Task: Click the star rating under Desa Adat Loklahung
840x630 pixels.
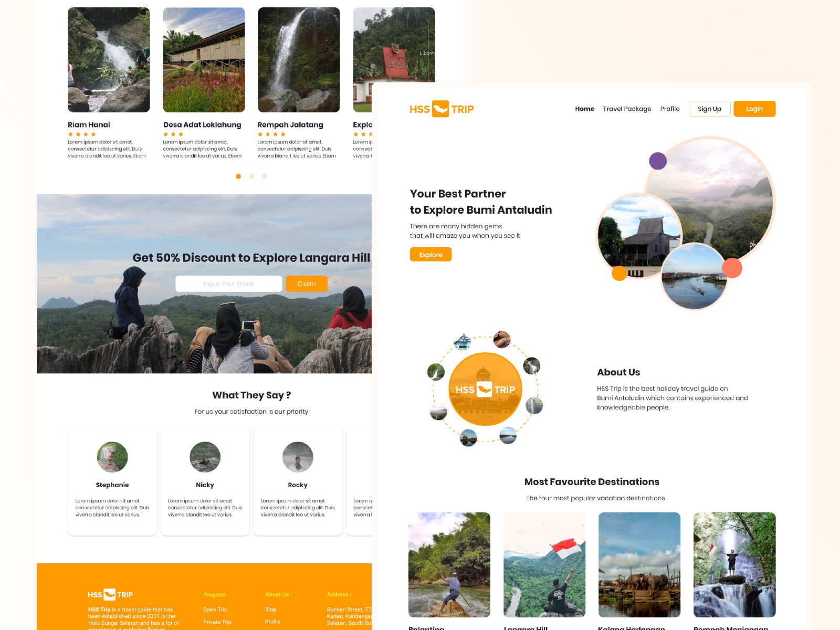Action: coord(172,134)
